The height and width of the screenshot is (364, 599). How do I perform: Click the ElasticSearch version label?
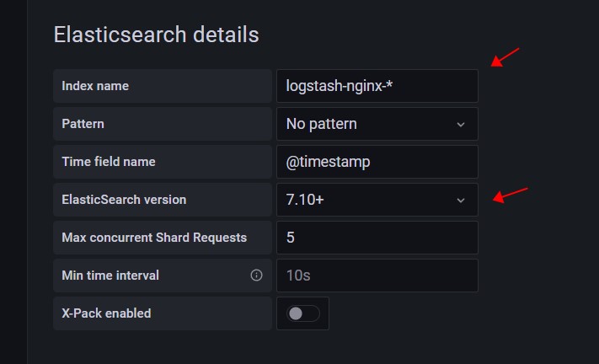125,200
